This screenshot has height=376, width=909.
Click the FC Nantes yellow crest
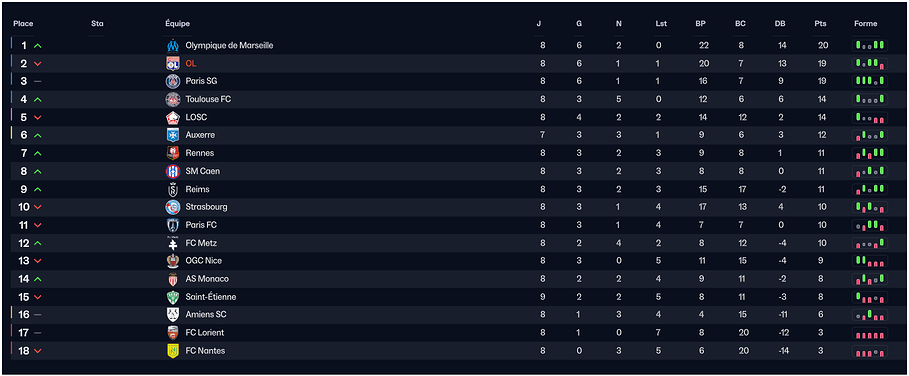click(173, 351)
